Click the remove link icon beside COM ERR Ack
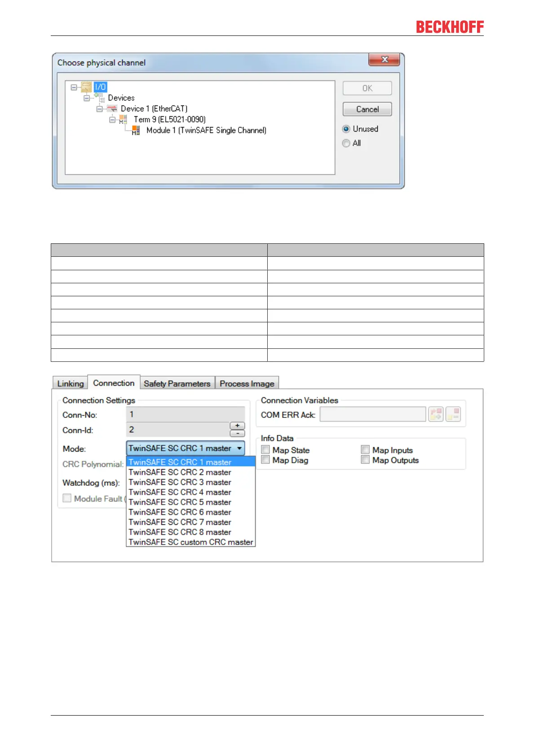 coord(453,414)
